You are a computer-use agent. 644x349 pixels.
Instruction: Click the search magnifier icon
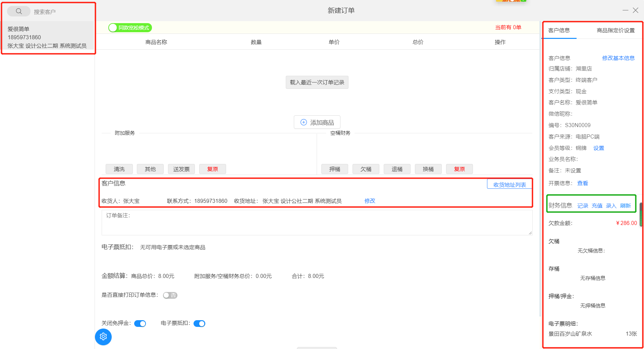(x=19, y=11)
